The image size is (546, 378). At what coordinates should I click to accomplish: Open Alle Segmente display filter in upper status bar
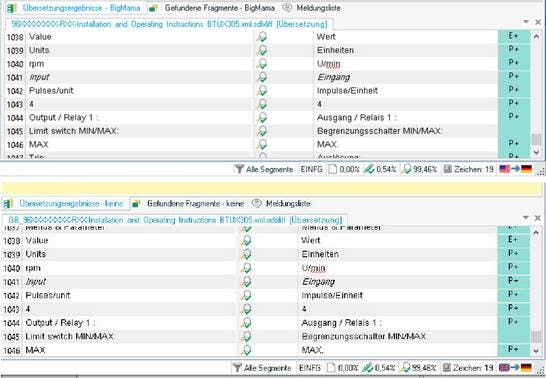[x=264, y=170]
